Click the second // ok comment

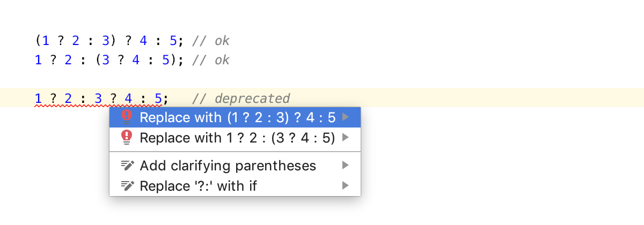(x=211, y=59)
